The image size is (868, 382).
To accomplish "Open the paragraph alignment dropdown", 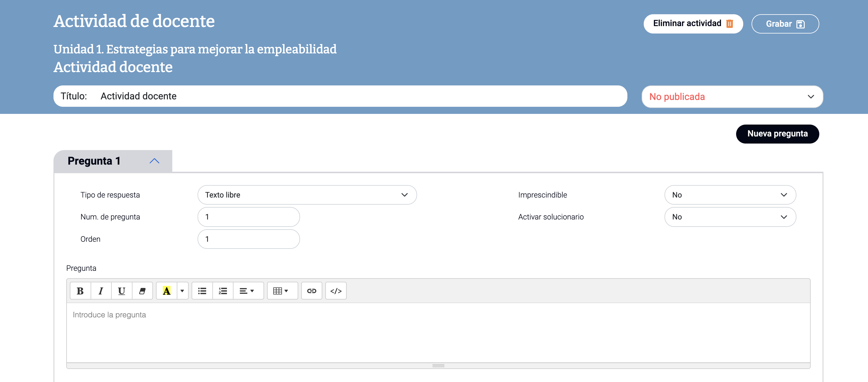I will coord(247,291).
